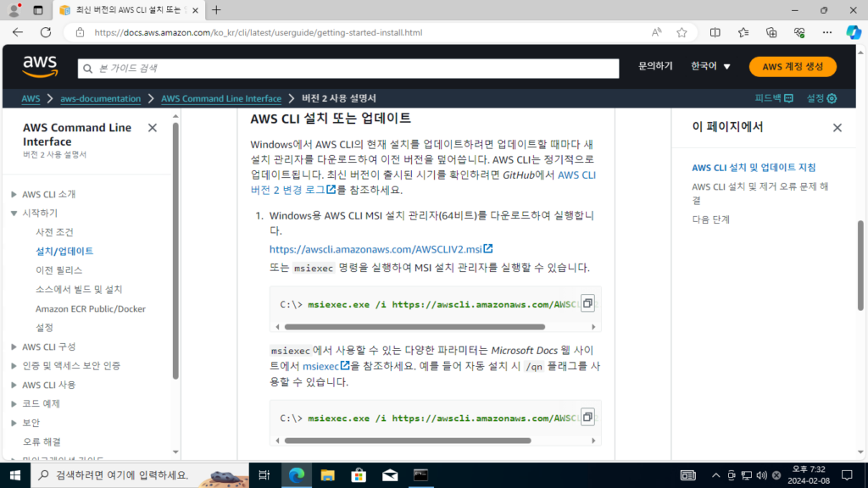Open the Command Prompt taskbar icon
This screenshot has height=488, width=868.
point(420,475)
